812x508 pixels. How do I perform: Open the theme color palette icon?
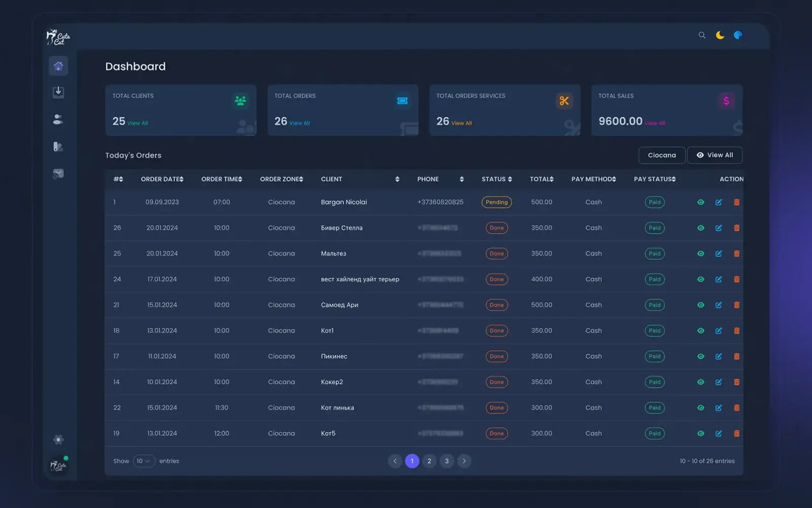738,35
